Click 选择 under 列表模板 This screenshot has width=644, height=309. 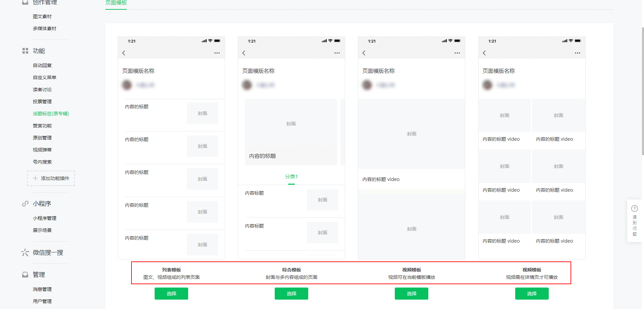click(171, 293)
